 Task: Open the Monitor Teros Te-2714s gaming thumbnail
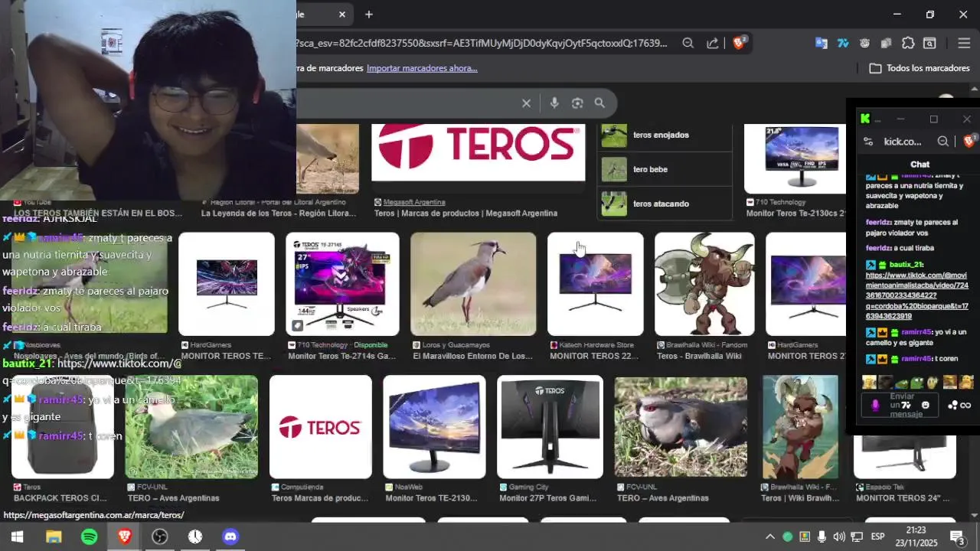[342, 285]
